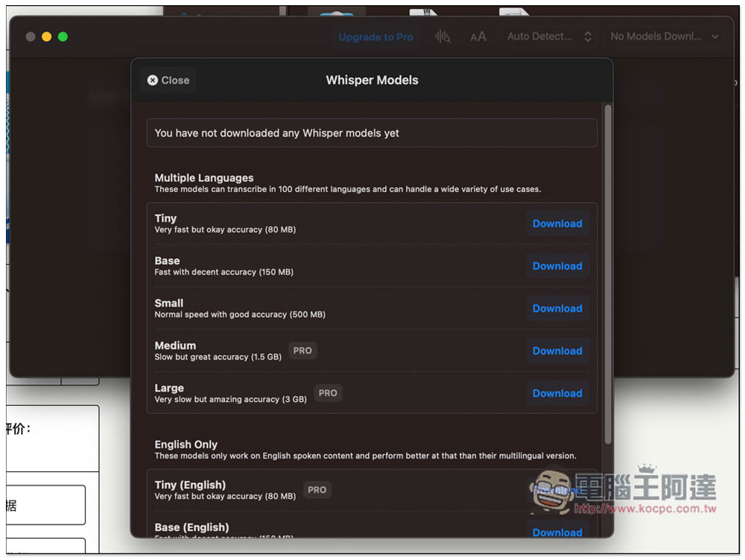The height and width of the screenshot is (560, 745).
Task: Click 'Fast with decent accuracy (150 MB)' text
Action: (x=223, y=272)
